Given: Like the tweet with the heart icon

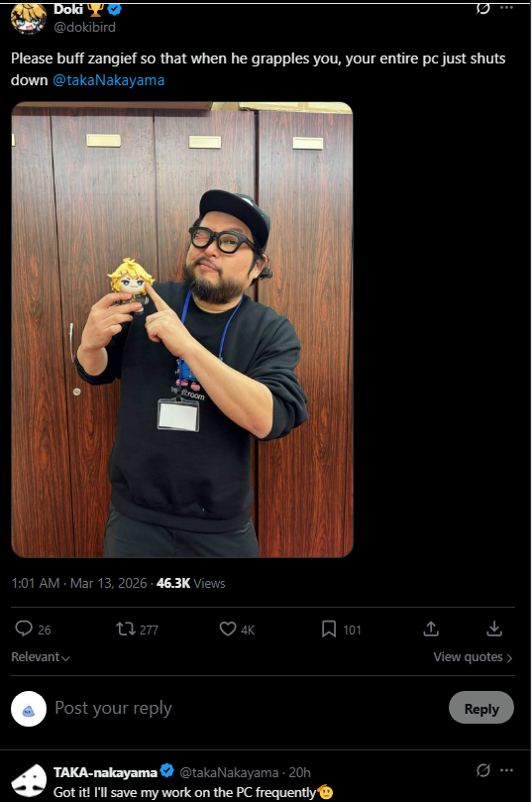Looking at the screenshot, I should [228, 629].
